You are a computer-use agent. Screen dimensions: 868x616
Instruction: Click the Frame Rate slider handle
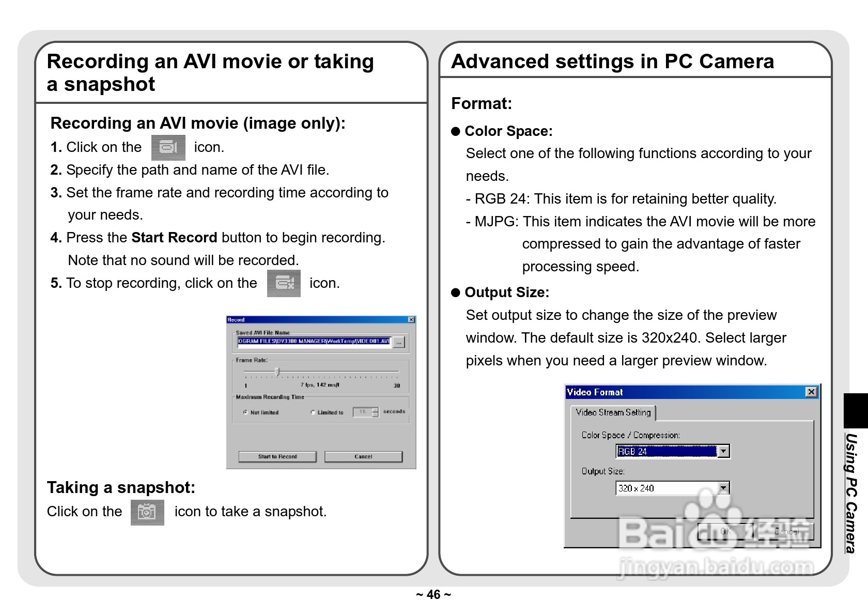[x=277, y=372]
